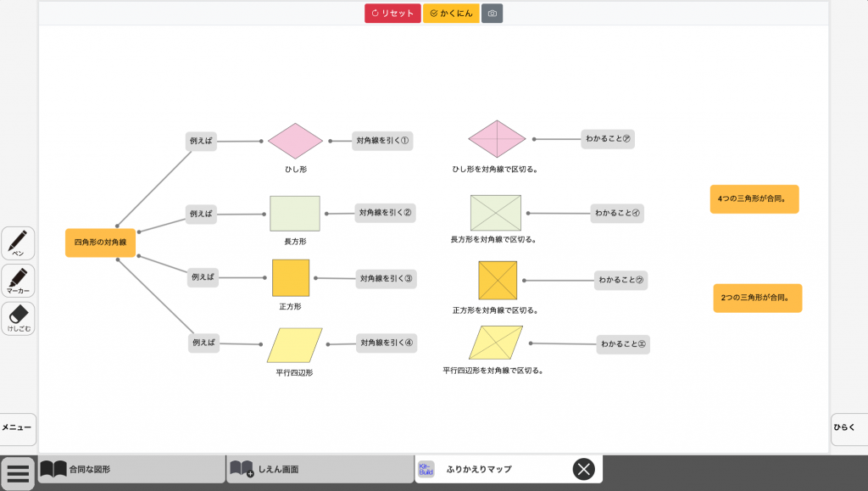Select the Eraser (けしごむ) tool

click(18, 318)
